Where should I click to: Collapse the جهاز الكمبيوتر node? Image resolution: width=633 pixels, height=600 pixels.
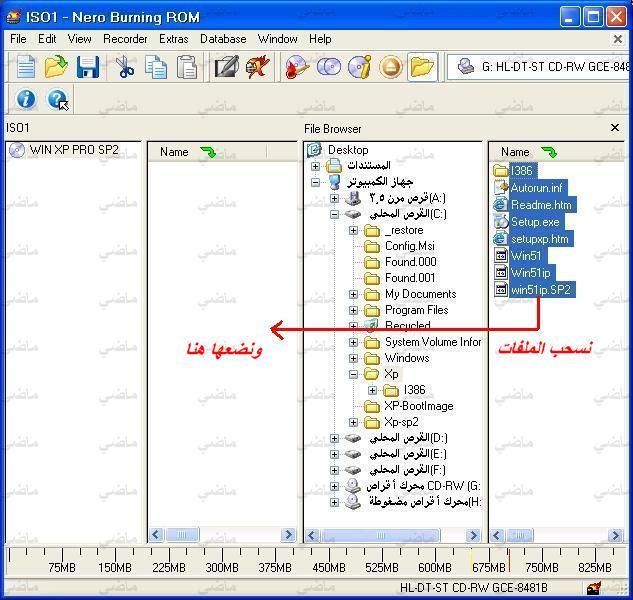click(316, 183)
